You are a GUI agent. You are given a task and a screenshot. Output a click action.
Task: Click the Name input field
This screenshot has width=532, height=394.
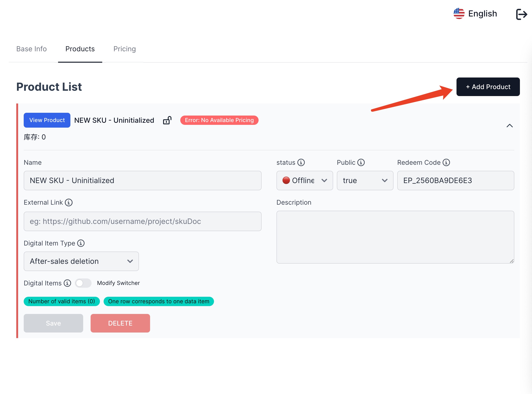click(143, 181)
